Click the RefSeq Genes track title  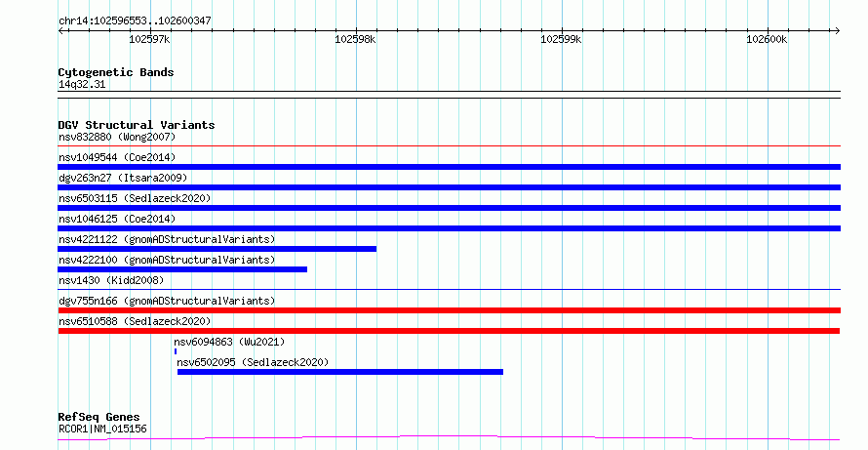click(x=99, y=417)
